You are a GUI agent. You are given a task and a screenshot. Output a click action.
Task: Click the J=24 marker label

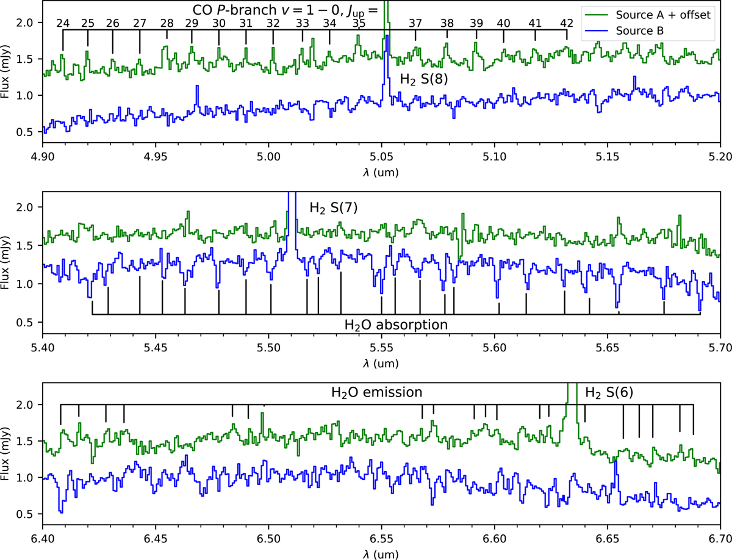pyautogui.click(x=63, y=23)
